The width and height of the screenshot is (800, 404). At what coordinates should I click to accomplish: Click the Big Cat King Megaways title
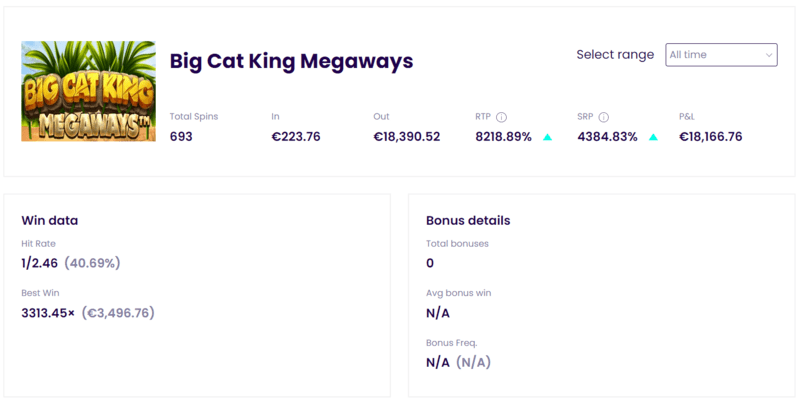(291, 61)
